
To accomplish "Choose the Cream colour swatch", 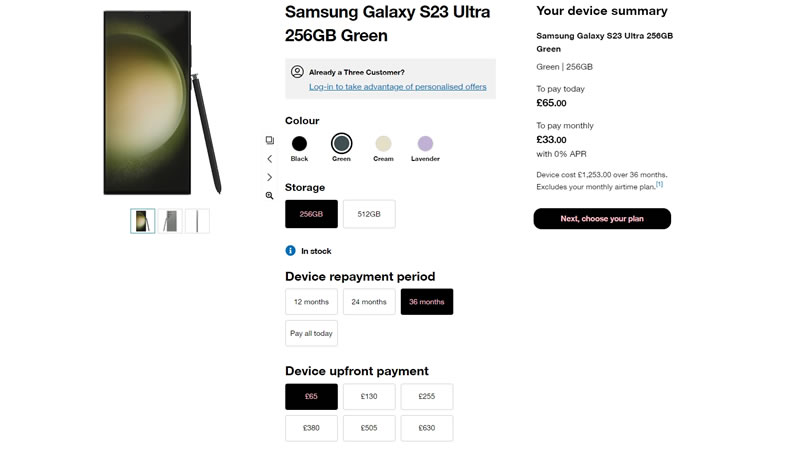I will tap(383, 144).
